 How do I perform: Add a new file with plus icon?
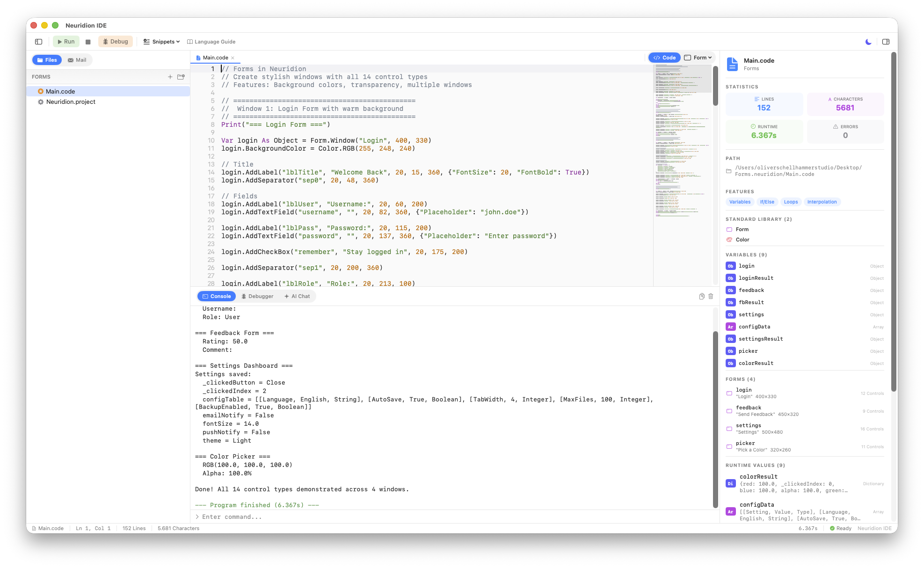(170, 77)
